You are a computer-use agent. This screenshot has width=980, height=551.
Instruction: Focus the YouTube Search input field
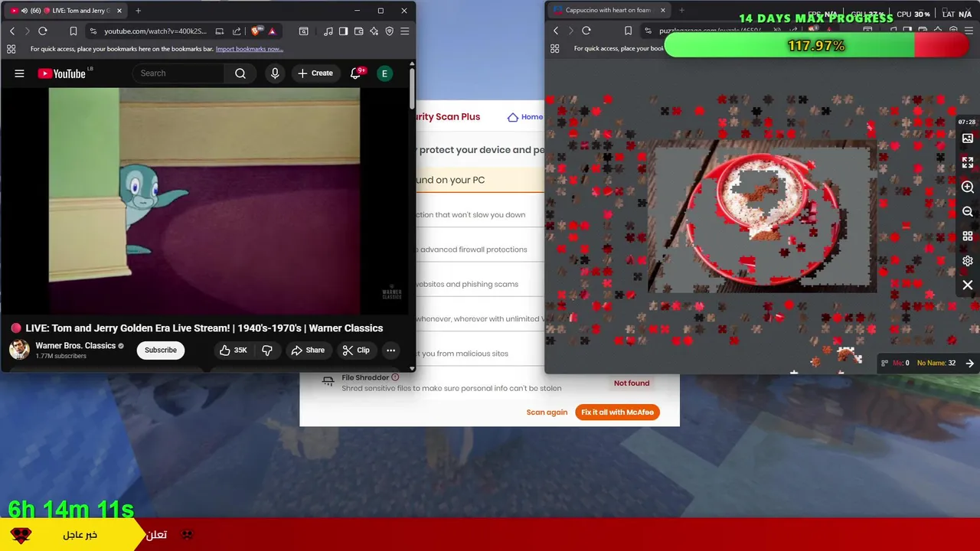click(178, 73)
